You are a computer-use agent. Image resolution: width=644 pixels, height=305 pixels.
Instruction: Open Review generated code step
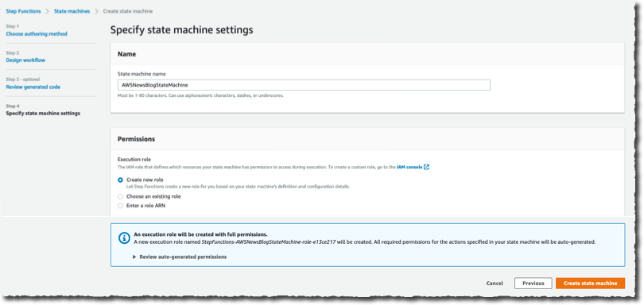click(x=33, y=87)
